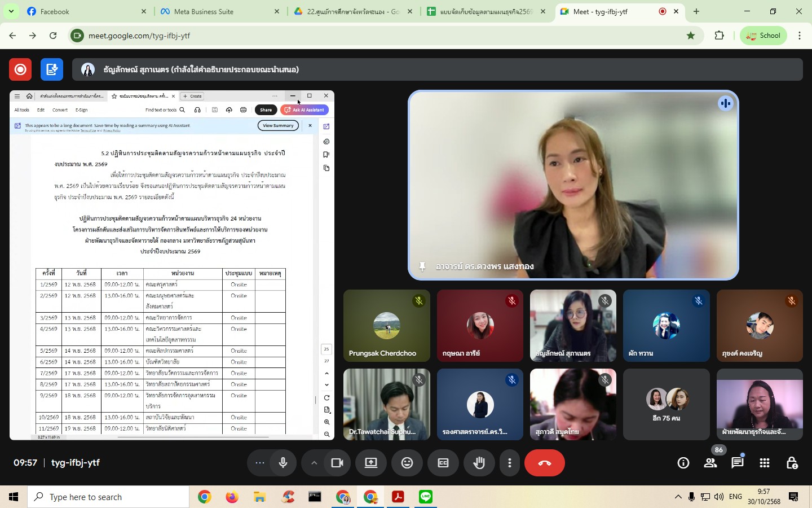Image resolution: width=812 pixels, height=508 pixels.
Task: Expand the browser tab search dropdown
Action: coord(11,11)
